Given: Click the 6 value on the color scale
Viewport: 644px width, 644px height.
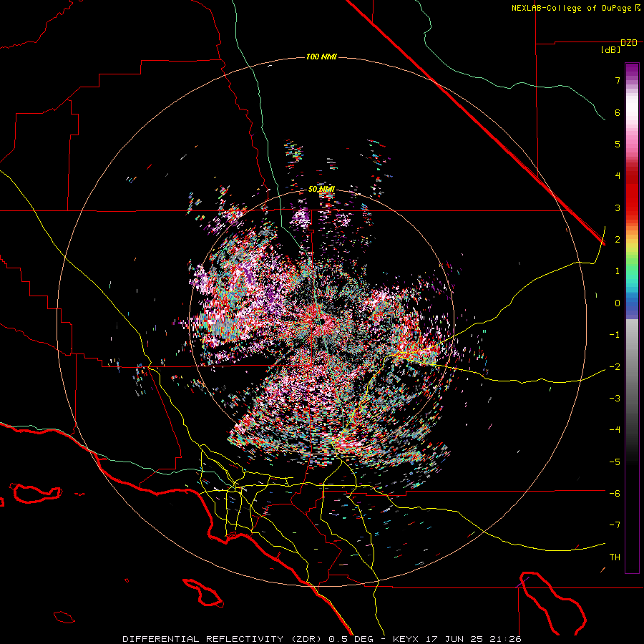Looking at the screenshot, I should (x=618, y=112).
